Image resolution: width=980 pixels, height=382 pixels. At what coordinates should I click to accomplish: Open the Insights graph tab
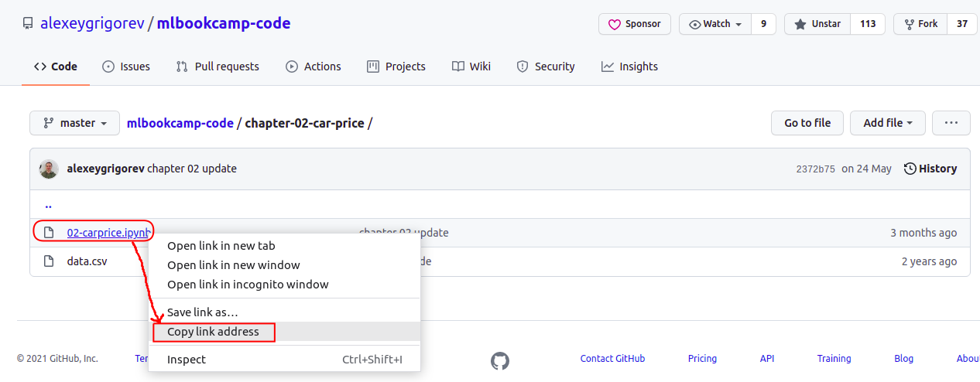pyautogui.click(x=629, y=67)
